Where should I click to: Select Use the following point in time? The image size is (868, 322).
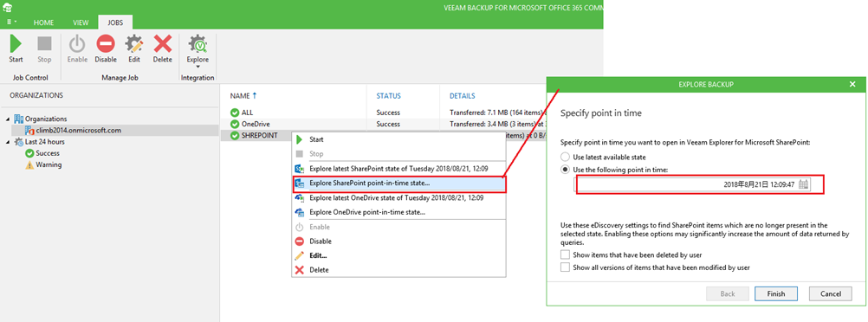point(565,170)
